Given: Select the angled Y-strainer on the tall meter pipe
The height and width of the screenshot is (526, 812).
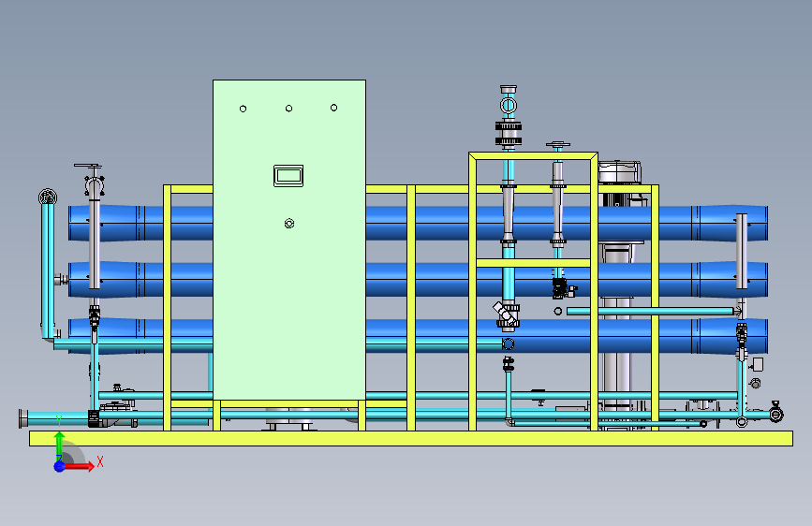Looking at the screenshot, I should pyautogui.click(x=506, y=314).
